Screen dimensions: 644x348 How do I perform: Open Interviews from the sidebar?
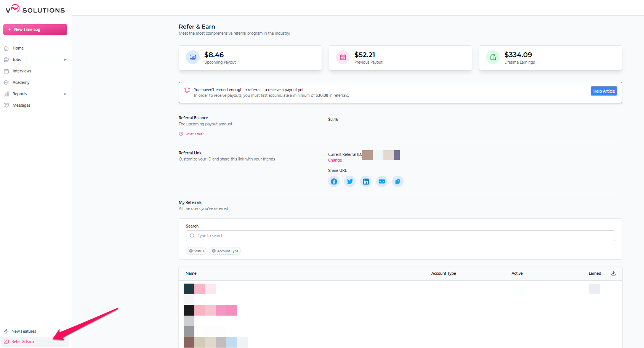tap(22, 71)
